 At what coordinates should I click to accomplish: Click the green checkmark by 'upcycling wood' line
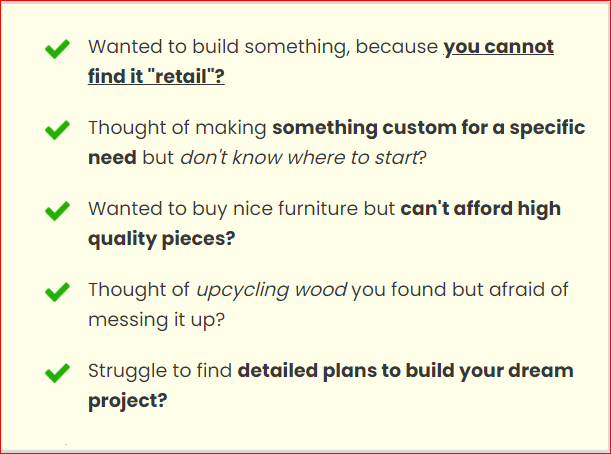pos(58,291)
